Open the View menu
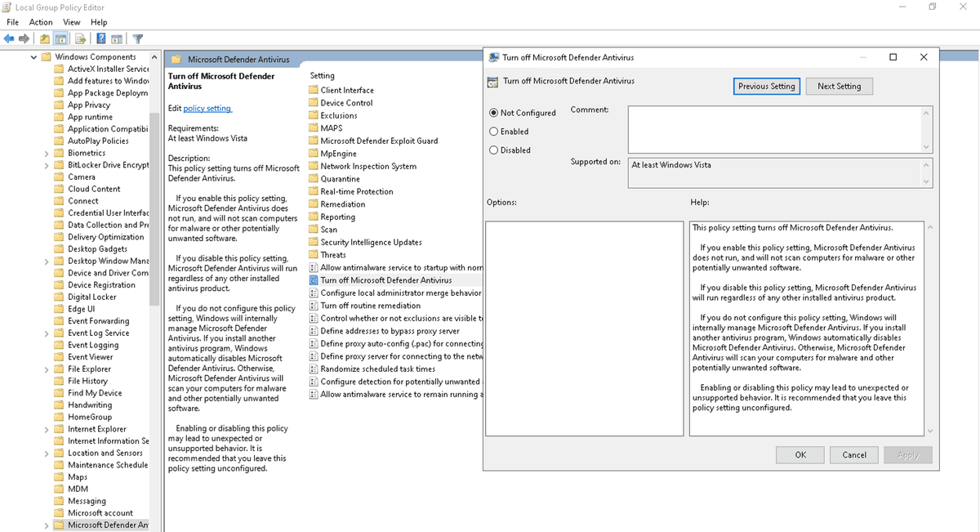 pos(72,22)
